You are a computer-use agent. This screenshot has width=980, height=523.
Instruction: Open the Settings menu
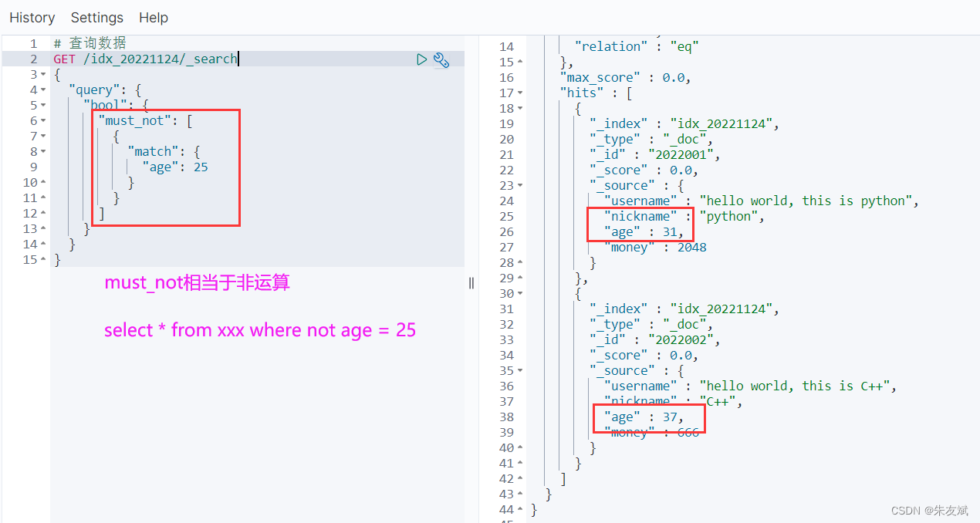(97, 17)
